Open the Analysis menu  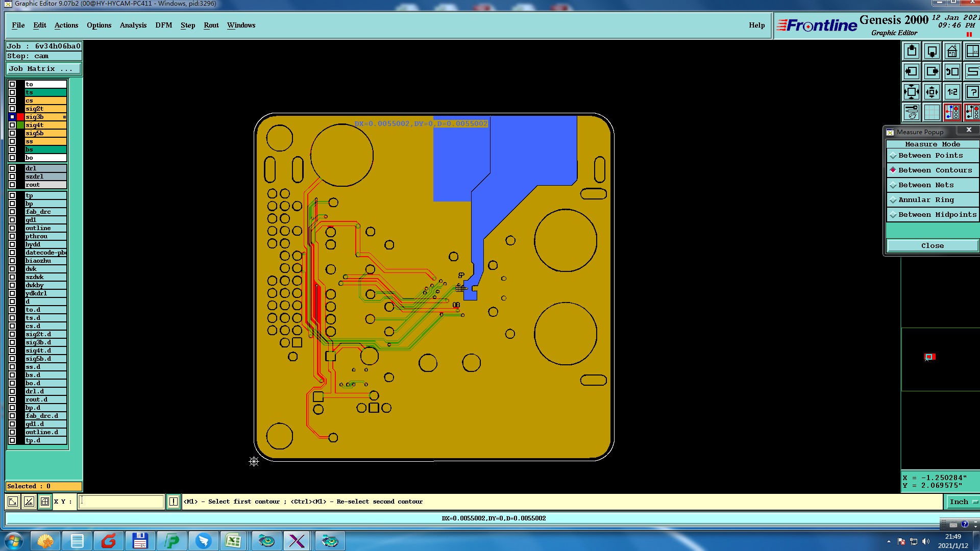[x=133, y=25]
